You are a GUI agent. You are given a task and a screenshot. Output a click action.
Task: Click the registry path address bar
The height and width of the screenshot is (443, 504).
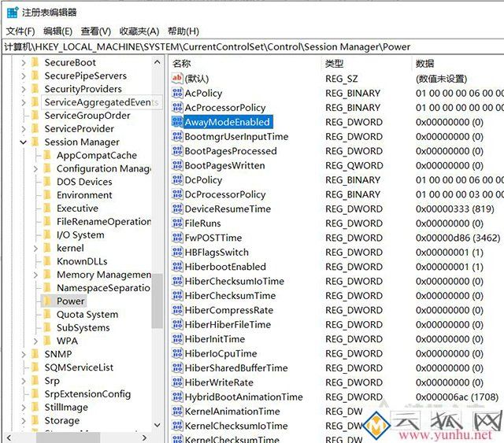253,47
